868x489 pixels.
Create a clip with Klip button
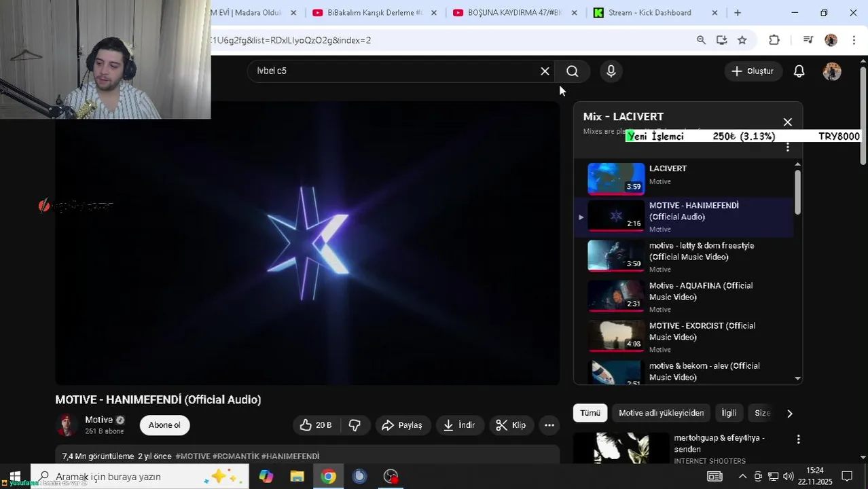click(x=511, y=425)
